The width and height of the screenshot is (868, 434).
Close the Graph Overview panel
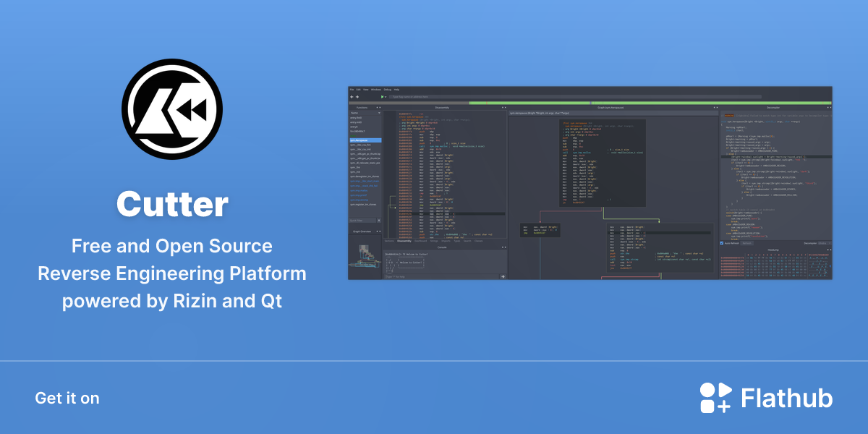pos(379,231)
